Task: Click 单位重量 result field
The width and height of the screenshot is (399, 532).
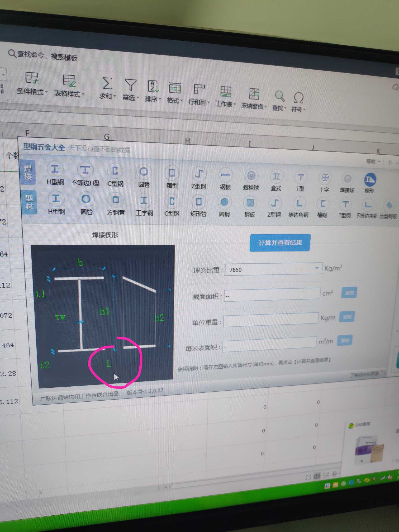Action: point(271,320)
